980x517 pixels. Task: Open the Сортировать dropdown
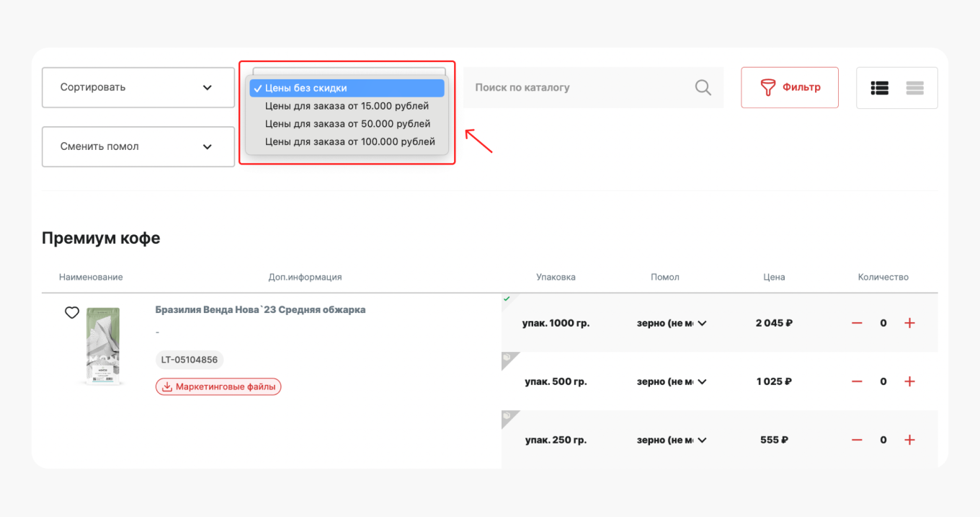pyautogui.click(x=138, y=87)
